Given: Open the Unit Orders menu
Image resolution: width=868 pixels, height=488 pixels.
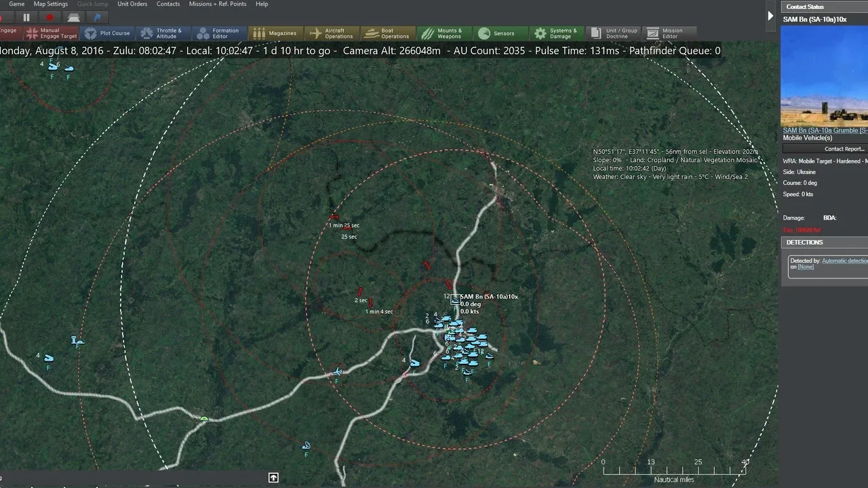Looking at the screenshot, I should click(x=132, y=4).
